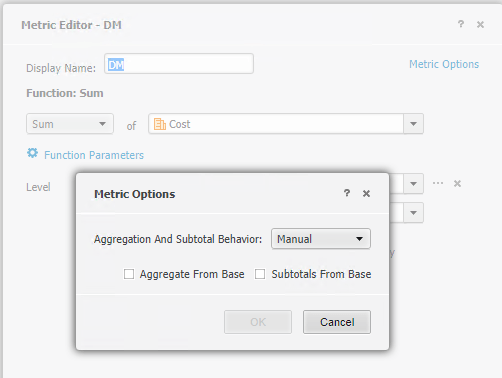Click the Level label
This screenshot has width=502, height=378.
pos(38,187)
